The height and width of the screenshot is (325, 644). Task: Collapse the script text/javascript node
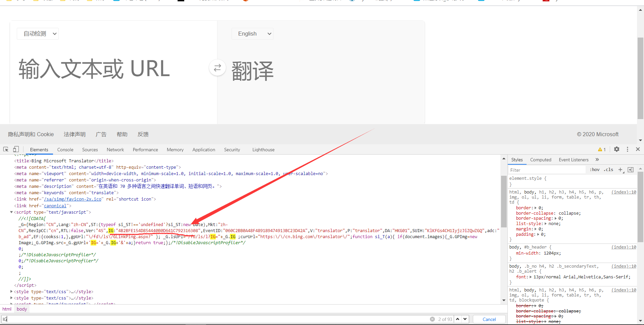(x=11, y=212)
